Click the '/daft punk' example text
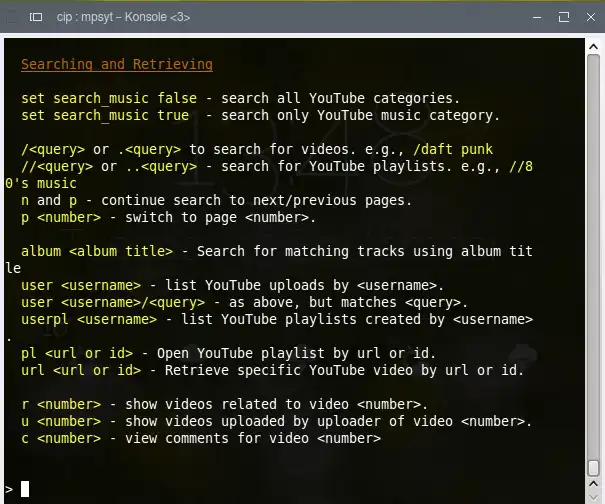 coord(453,149)
